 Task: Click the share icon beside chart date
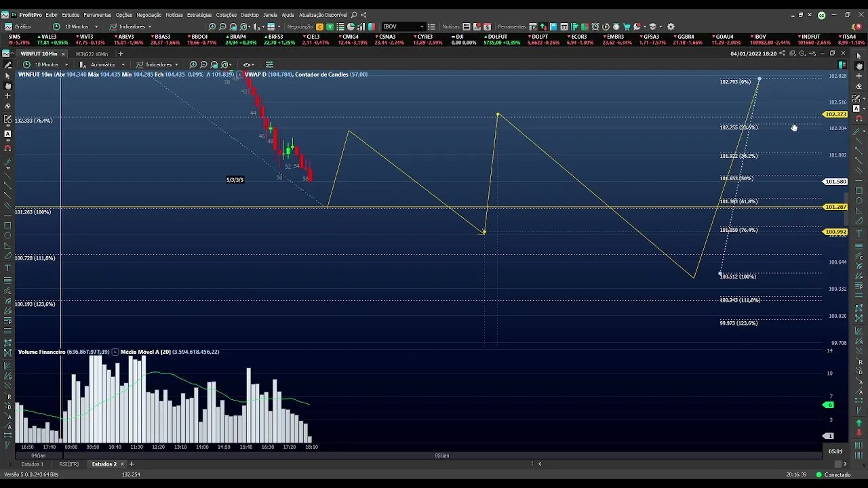click(782, 54)
